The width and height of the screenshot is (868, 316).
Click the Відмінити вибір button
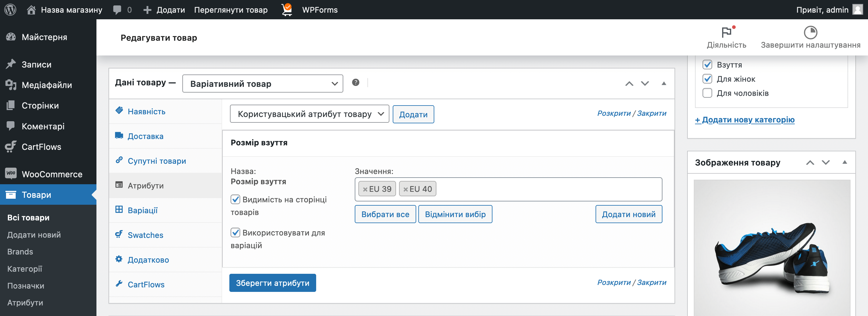(455, 214)
